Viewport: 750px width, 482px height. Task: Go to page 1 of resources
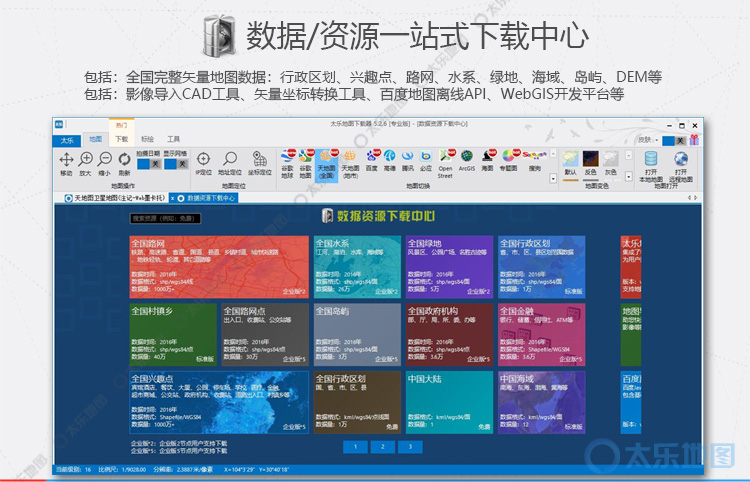coord(355,447)
